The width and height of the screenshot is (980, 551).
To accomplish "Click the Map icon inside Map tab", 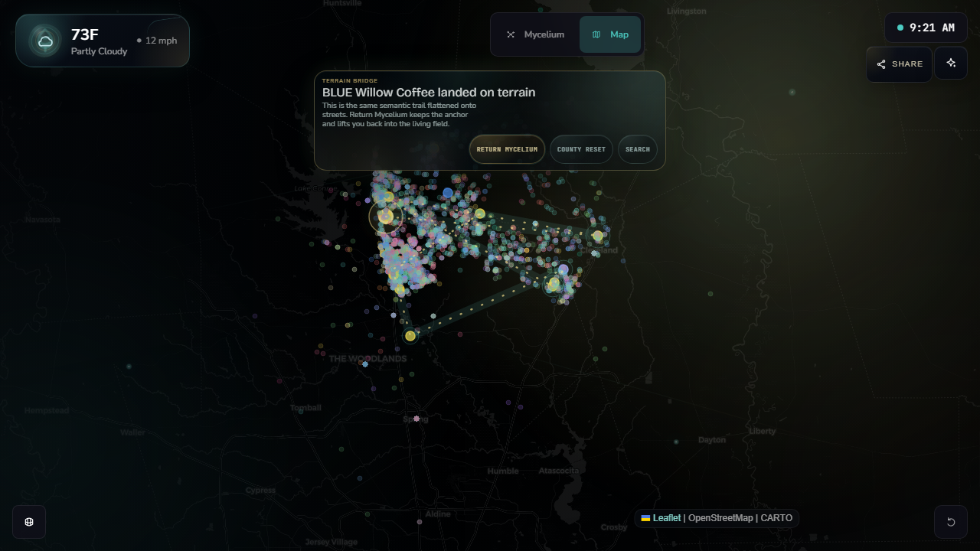I will pos(596,34).
